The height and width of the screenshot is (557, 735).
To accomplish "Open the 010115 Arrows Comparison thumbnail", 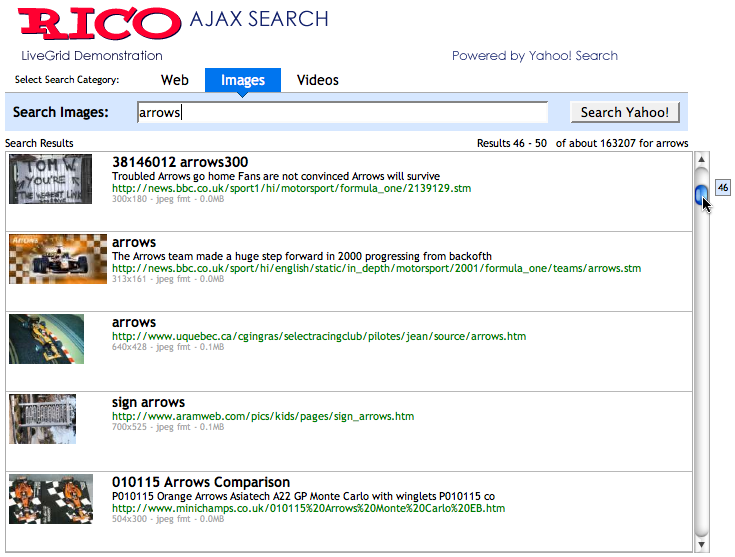I will tap(51, 499).
